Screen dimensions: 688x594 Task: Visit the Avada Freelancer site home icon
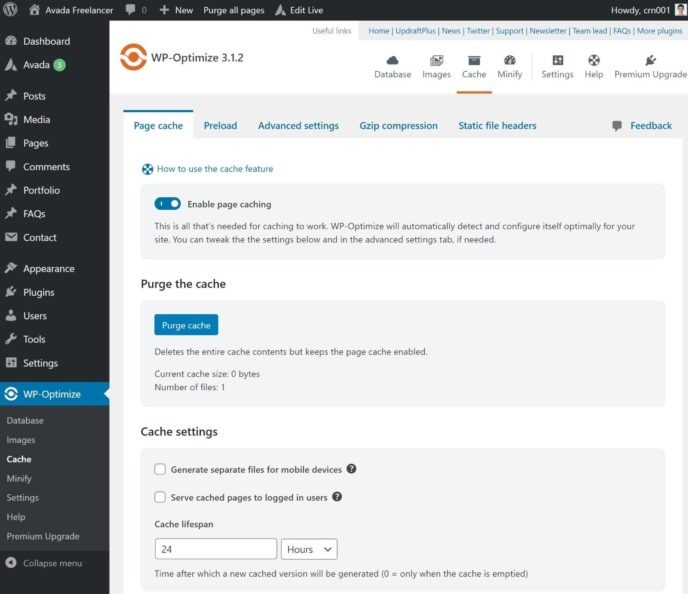tap(34, 10)
